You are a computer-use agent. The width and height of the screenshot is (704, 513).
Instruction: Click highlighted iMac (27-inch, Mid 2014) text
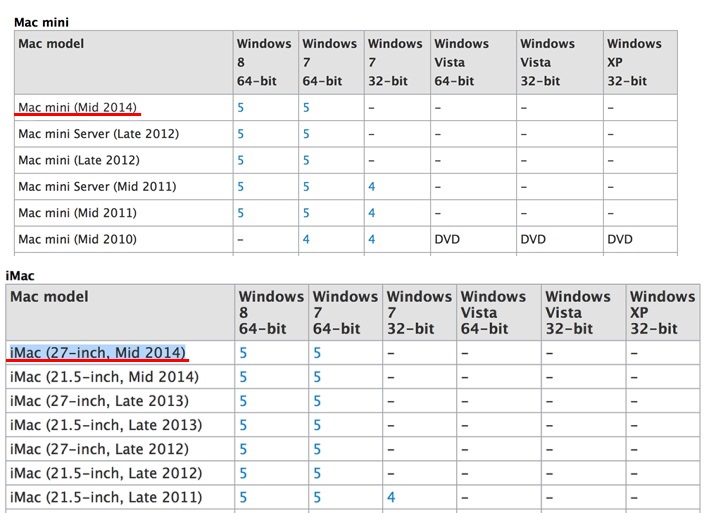(x=97, y=353)
